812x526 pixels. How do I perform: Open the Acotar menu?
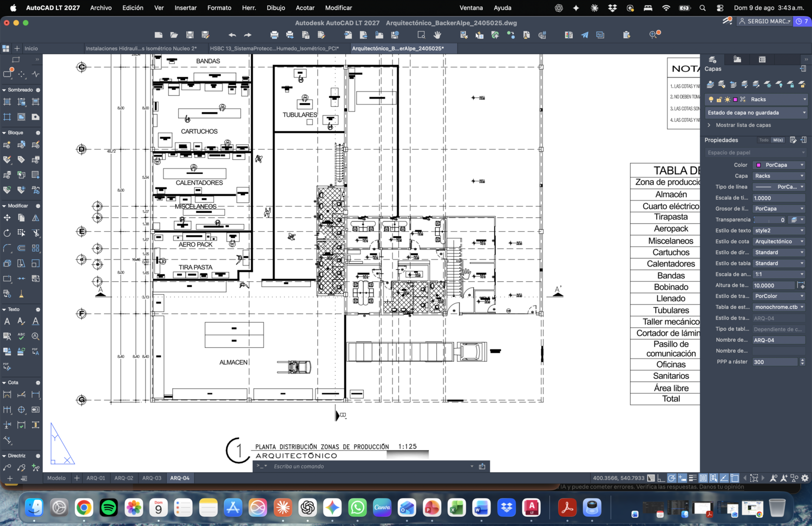[x=305, y=8]
